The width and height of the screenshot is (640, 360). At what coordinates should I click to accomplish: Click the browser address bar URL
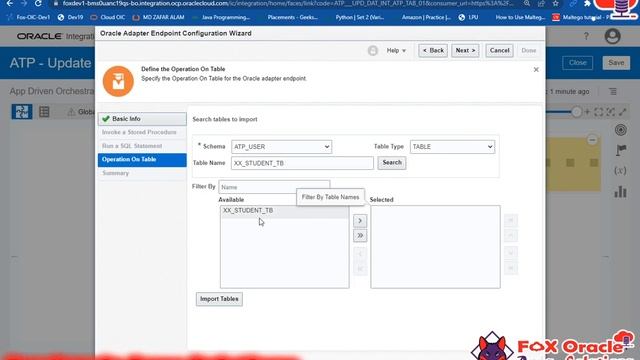tap(288, 3)
